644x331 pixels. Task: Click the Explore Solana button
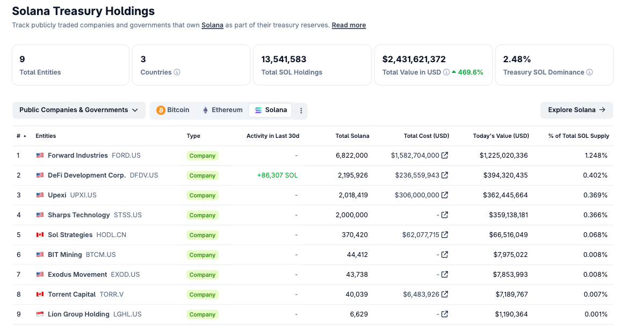pos(576,110)
